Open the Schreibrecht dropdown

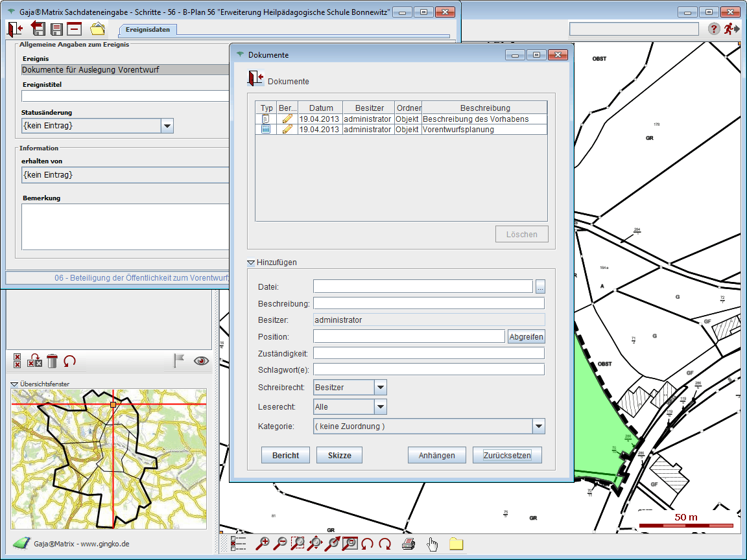point(381,388)
